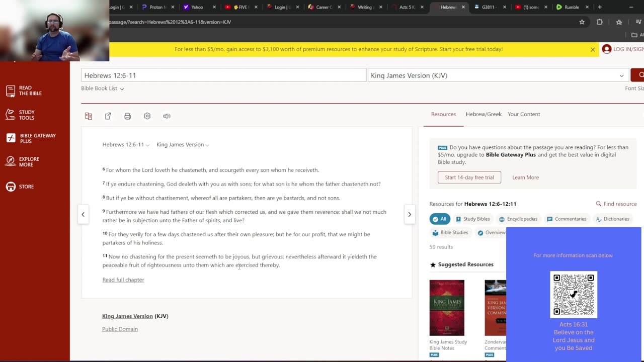
Task: Filter by Encyclopedias
Action: click(518, 219)
